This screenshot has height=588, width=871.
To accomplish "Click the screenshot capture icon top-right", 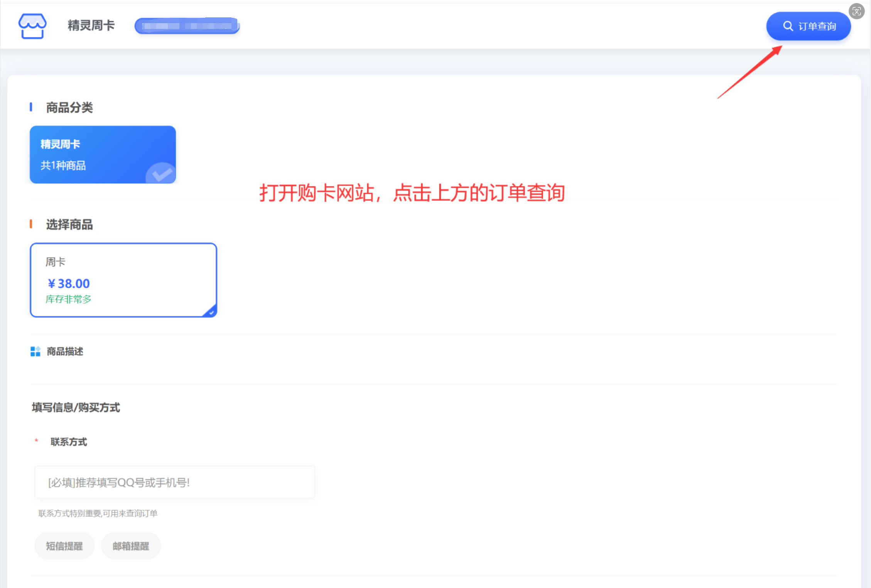I will (x=856, y=11).
